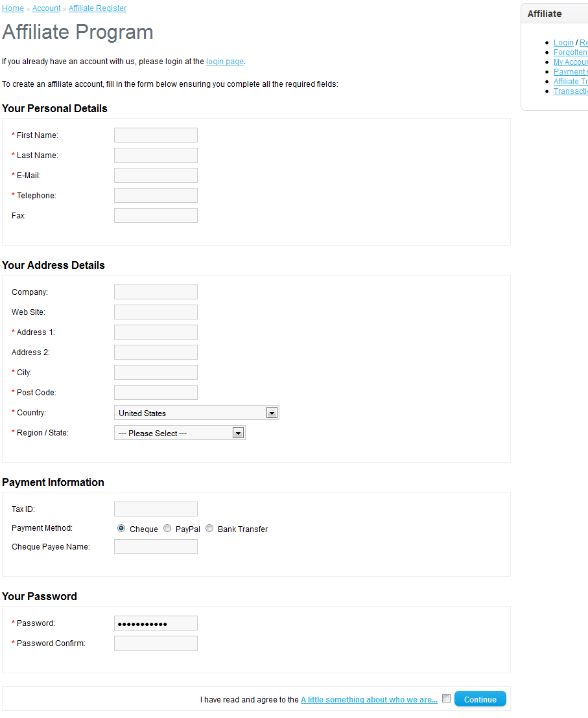Click the Login link in Affiliate sidebar
588x718 pixels.
click(563, 43)
